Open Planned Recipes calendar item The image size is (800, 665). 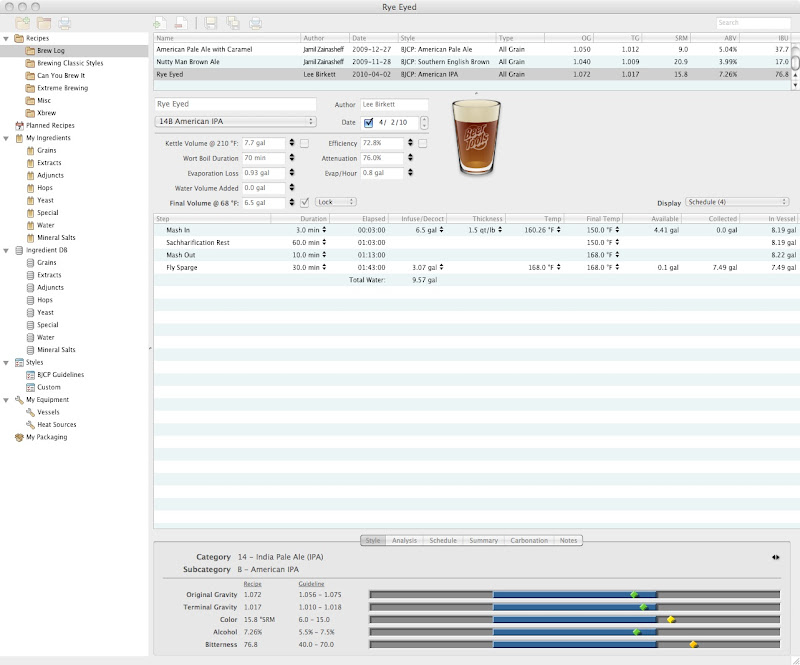point(50,125)
